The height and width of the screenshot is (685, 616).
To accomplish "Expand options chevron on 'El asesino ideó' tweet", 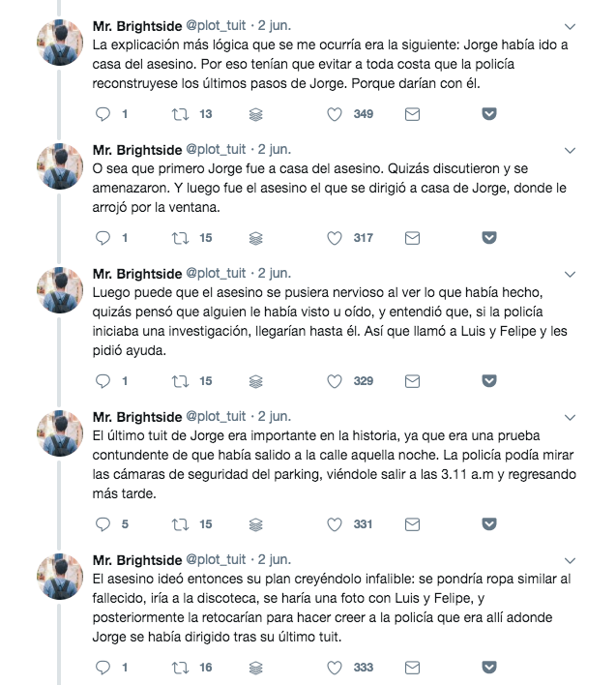I will pyautogui.click(x=570, y=560).
